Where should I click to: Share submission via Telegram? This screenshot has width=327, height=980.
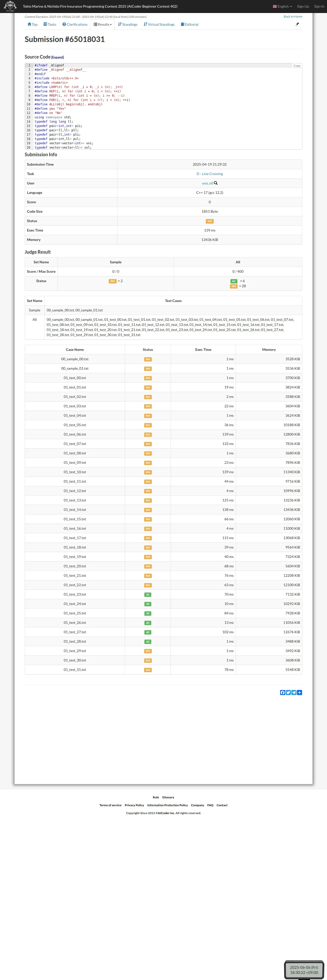point(294,693)
